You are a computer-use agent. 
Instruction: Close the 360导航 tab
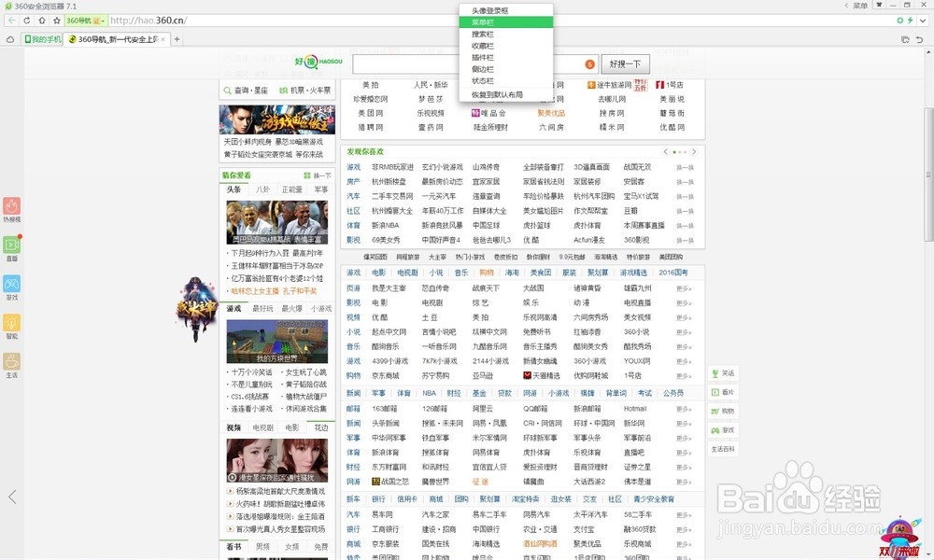click(163, 39)
